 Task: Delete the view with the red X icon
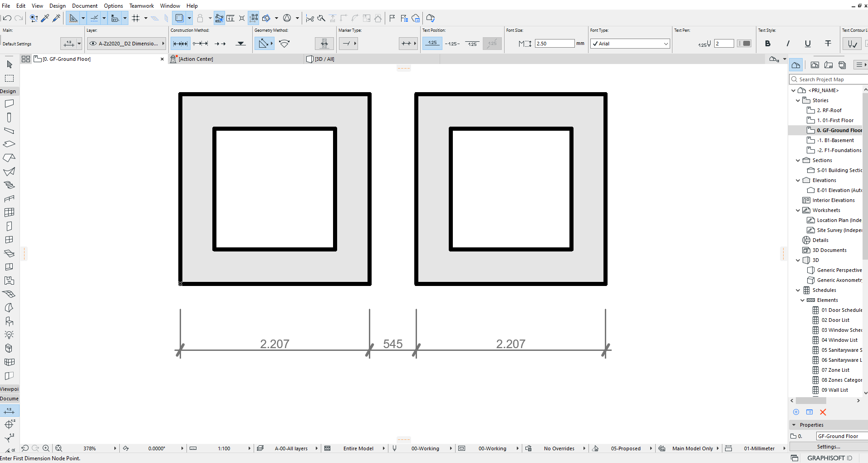click(823, 412)
